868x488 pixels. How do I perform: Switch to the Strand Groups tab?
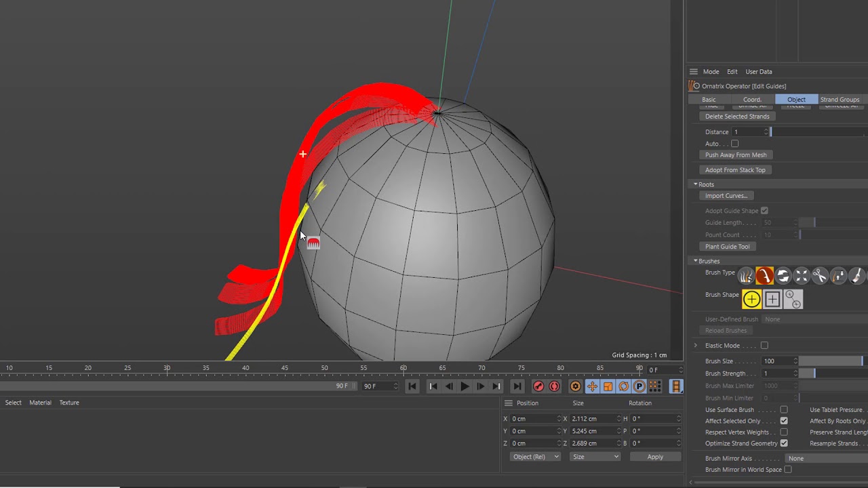pyautogui.click(x=840, y=100)
